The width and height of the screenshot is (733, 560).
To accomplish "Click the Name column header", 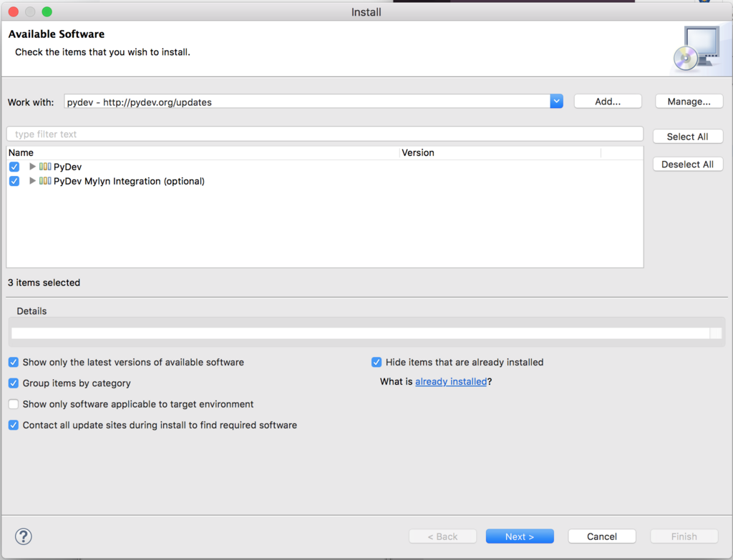I will pyautogui.click(x=203, y=153).
